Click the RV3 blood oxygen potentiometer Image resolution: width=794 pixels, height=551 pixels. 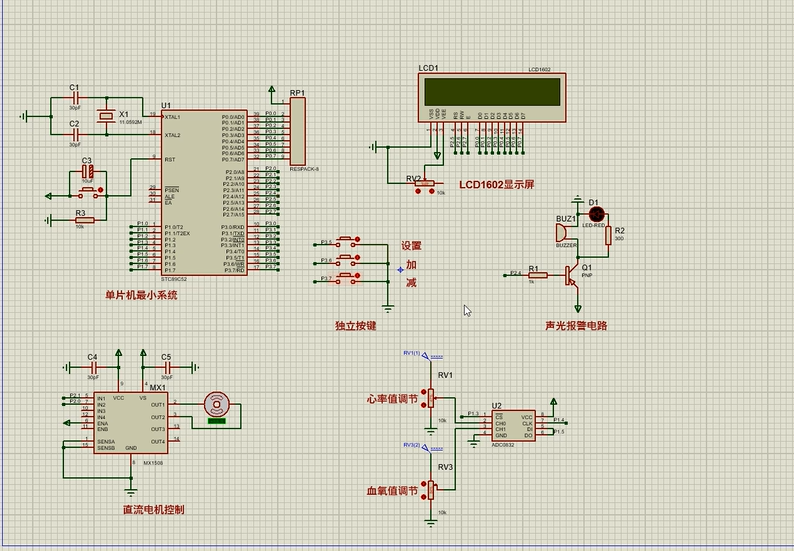click(433, 490)
